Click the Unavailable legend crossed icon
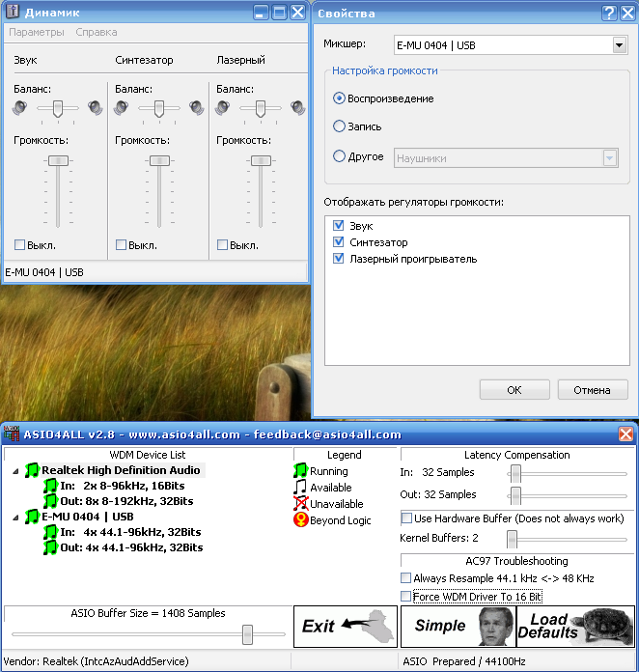Image resolution: width=639 pixels, height=672 pixels. point(301,503)
